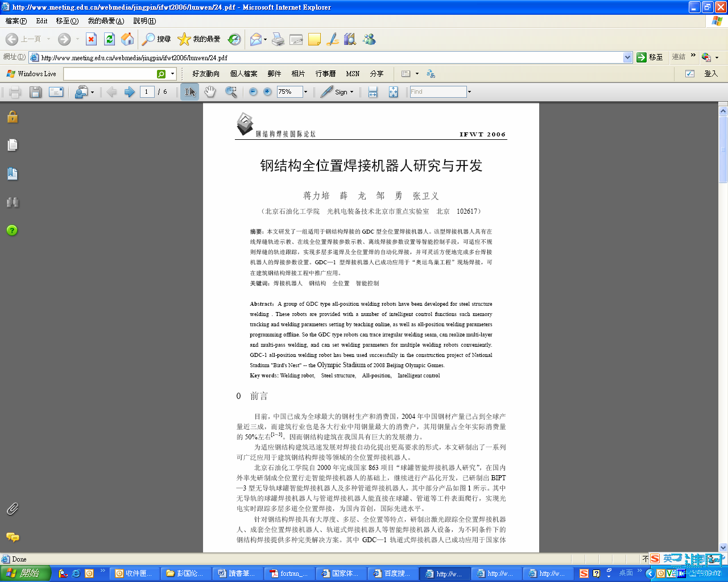Click the Windows Live search box
This screenshot has width=728, height=582.
[110, 74]
